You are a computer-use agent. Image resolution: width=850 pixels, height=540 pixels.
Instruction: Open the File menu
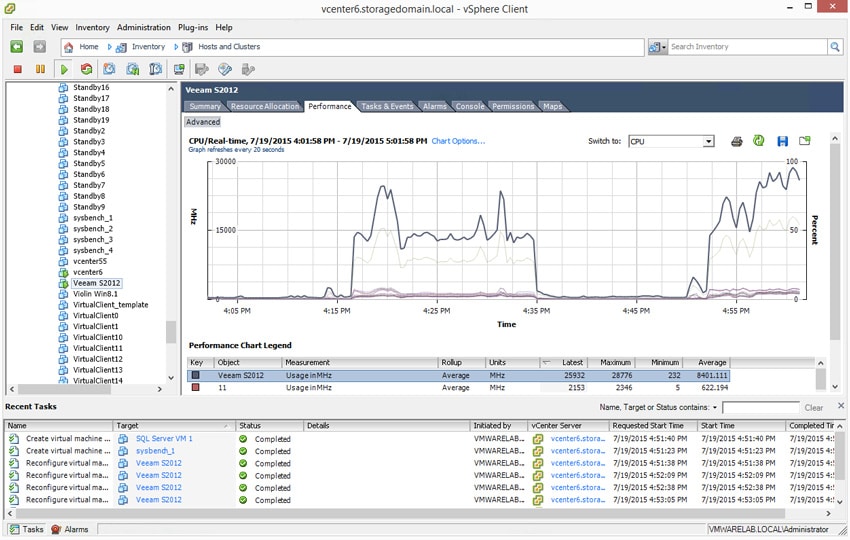(16, 28)
